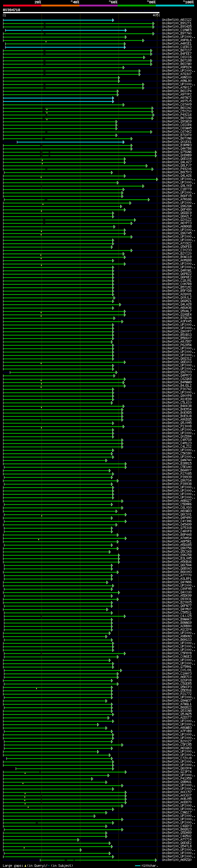Screen dimensions: 197x868
Task: Select the UniRef100_C1BJM1 label
Action: pyautogui.click(x=177, y=281)
